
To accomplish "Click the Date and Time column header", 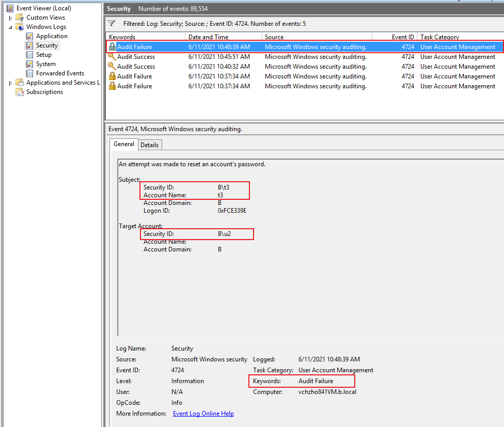I will click(x=207, y=37).
